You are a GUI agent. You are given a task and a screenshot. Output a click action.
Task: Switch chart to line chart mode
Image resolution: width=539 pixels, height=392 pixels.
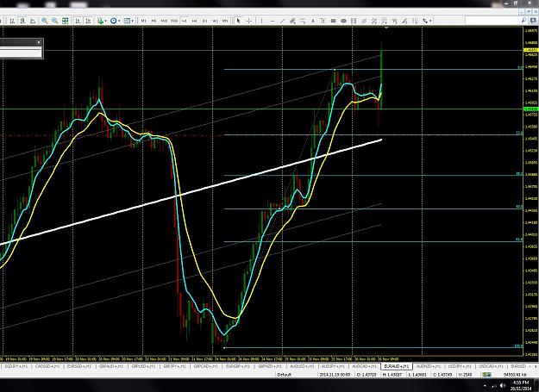click(33, 21)
